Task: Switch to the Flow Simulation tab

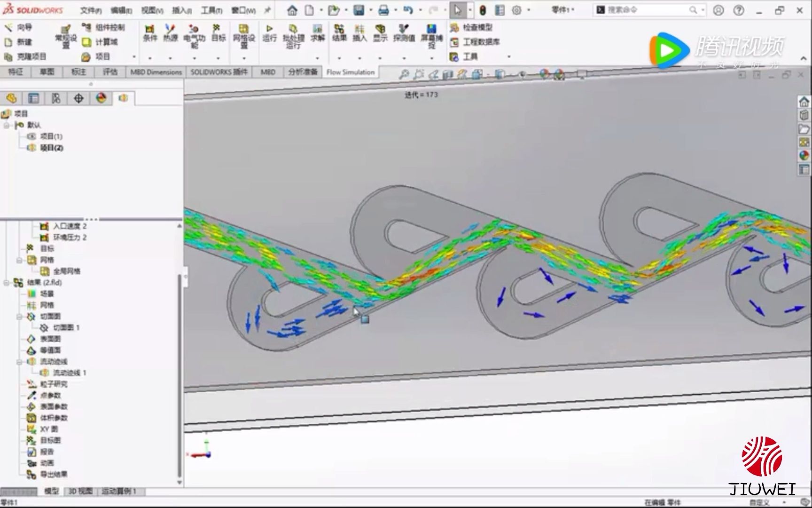Action: click(351, 72)
